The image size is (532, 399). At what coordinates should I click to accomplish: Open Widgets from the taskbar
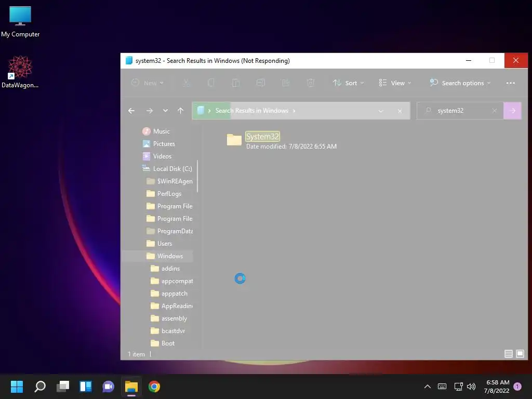point(86,387)
